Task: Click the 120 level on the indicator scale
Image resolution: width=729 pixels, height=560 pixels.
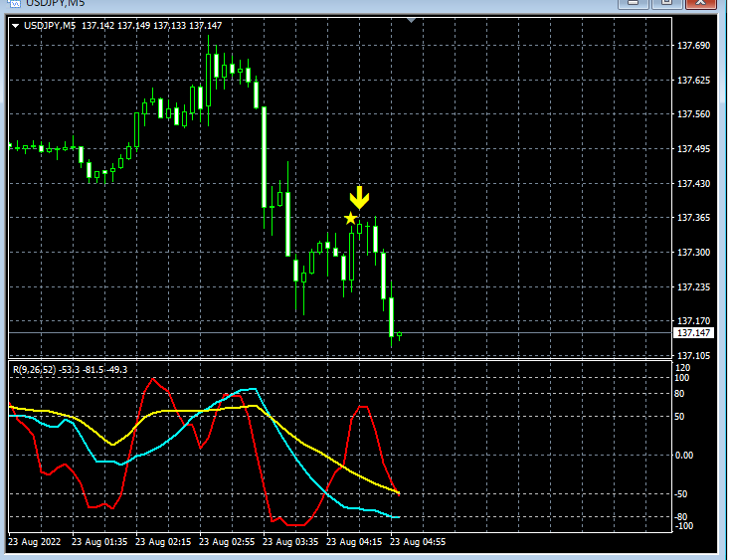Action: click(682, 368)
